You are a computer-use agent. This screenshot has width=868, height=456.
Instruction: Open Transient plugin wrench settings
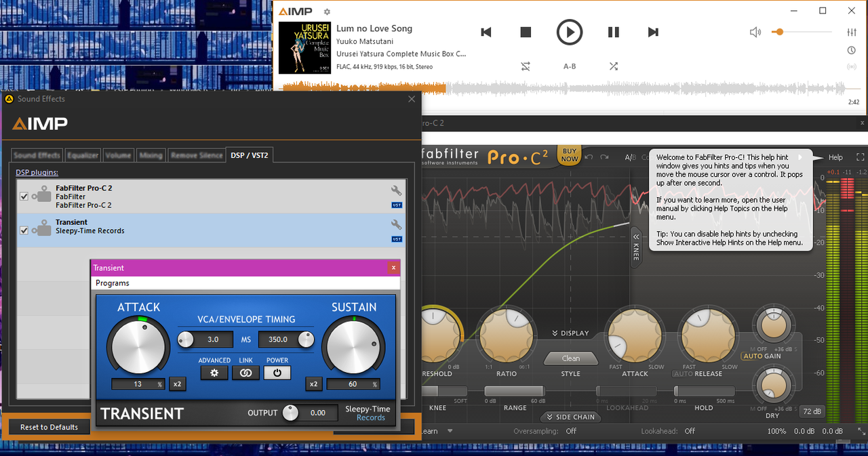coord(397,224)
